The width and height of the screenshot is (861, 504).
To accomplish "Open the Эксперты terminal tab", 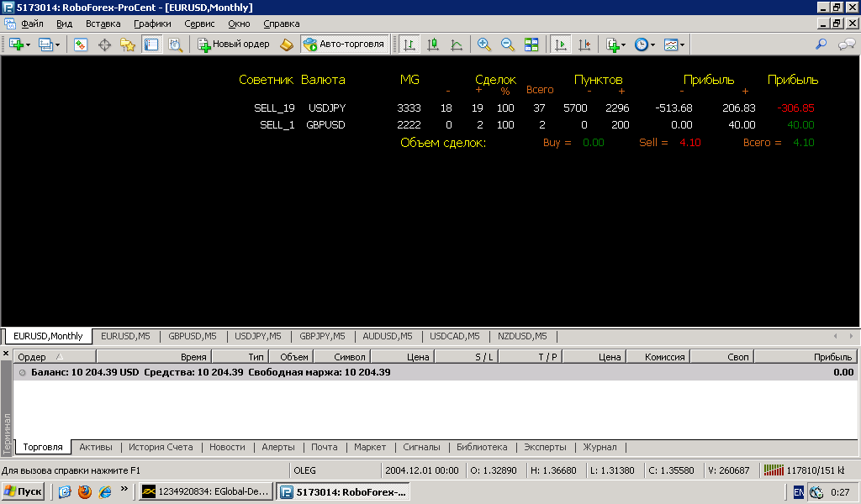I will pos(545,447).
